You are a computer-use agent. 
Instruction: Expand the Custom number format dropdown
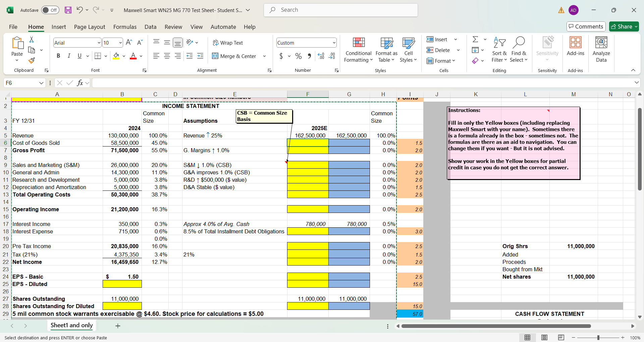(x=334, y=43)
